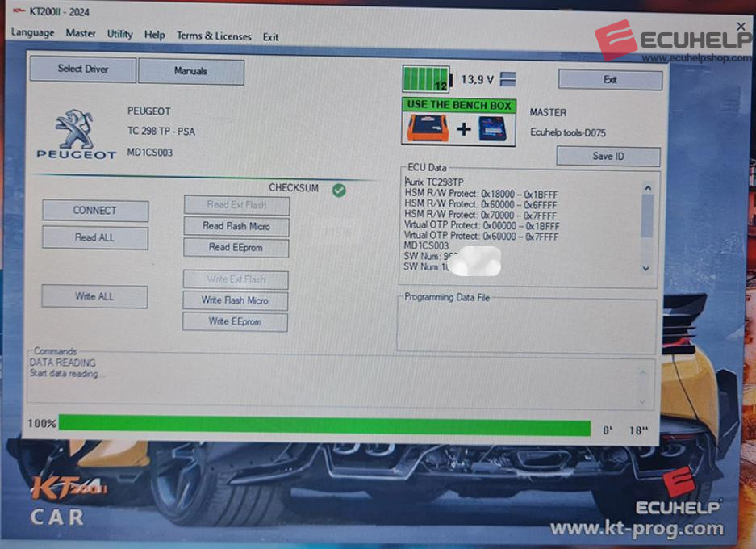The width and height of the screenshot is (756, 549).
Task: Close the KT200II window
Action: pyautogui.click(x=741, y=27)
